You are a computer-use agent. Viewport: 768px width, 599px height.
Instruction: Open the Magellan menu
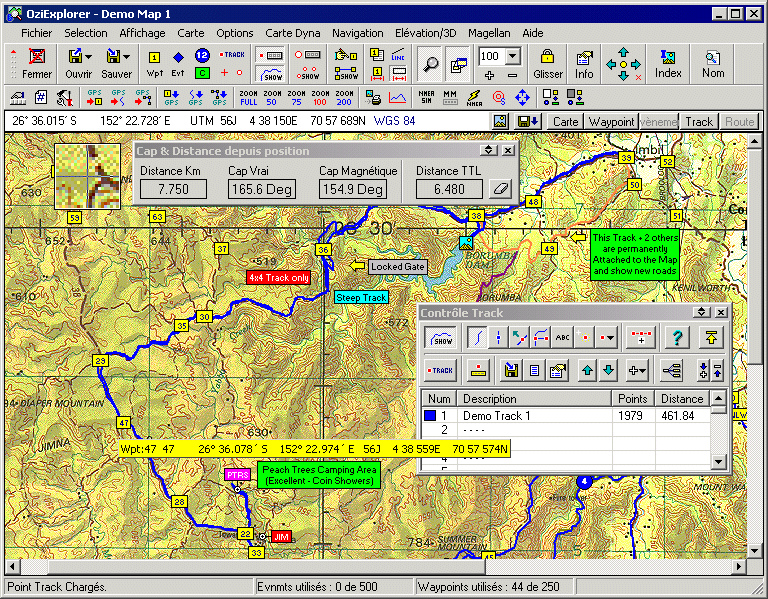[489, 33]
